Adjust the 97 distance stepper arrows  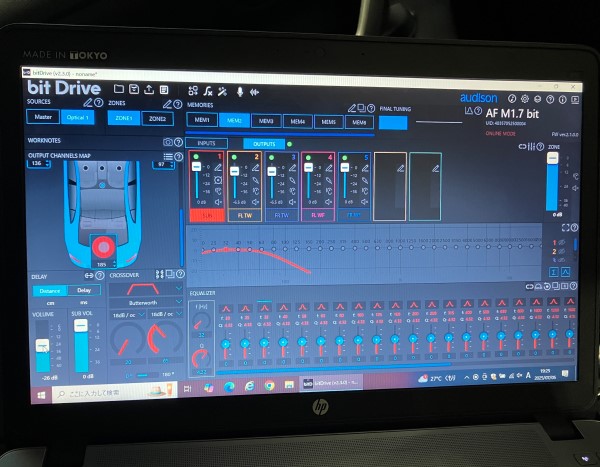click(172, 165)
